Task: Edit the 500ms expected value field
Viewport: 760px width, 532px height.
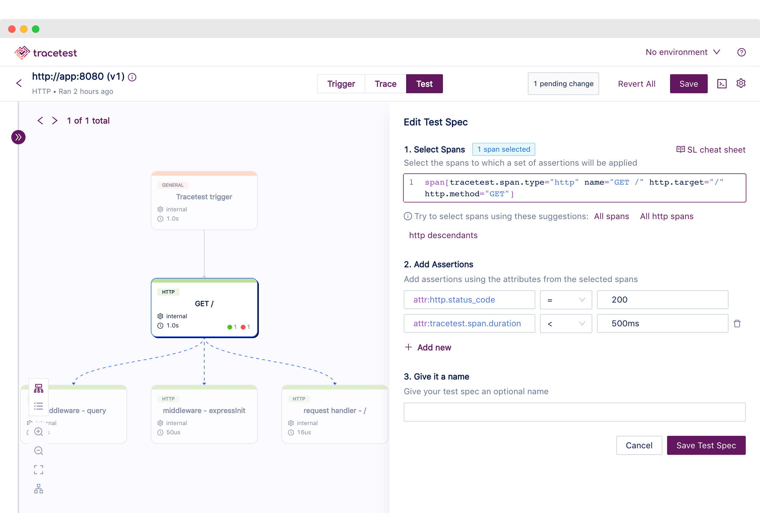Action: point(662,324)
